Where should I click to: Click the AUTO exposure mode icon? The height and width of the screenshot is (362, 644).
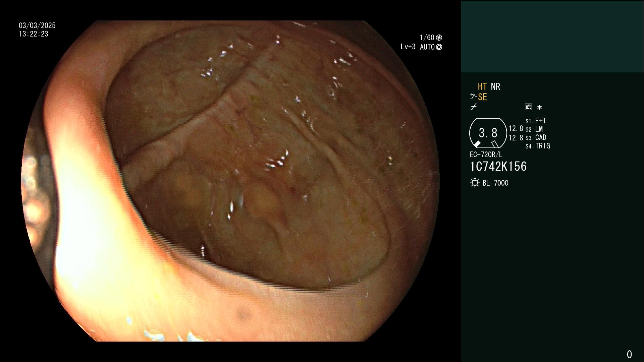[x=439, y=47]
